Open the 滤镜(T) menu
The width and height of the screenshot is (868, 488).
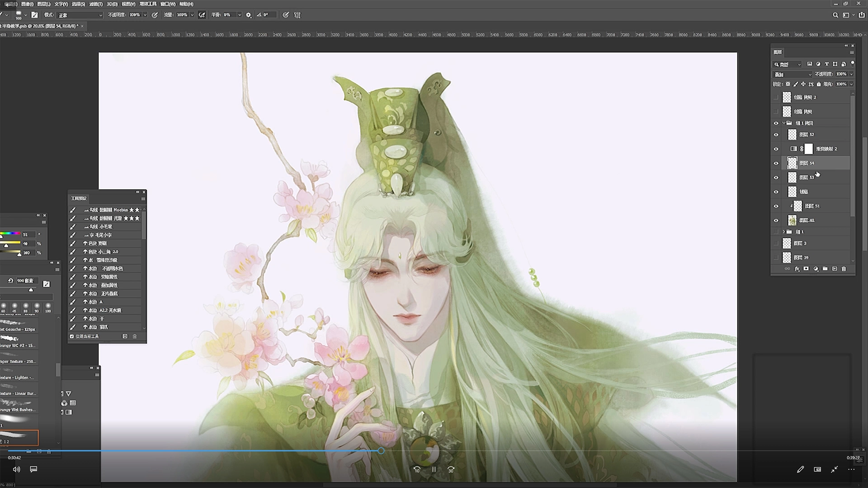pos(96,4)
